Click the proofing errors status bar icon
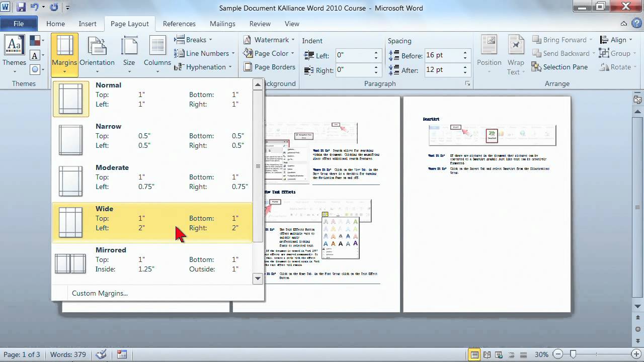Image resolution: width=644 pixels, height=362 pixels. 101,354
